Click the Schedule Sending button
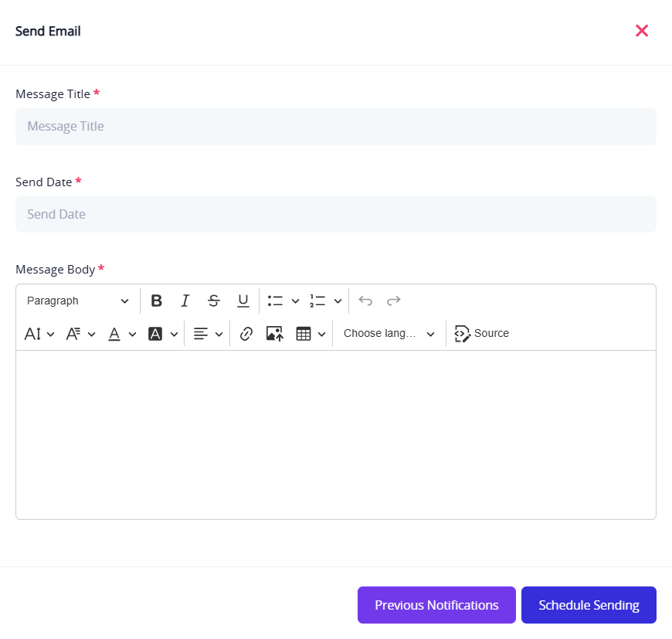This screenshot has height=639, width=672. pos(589,605)
